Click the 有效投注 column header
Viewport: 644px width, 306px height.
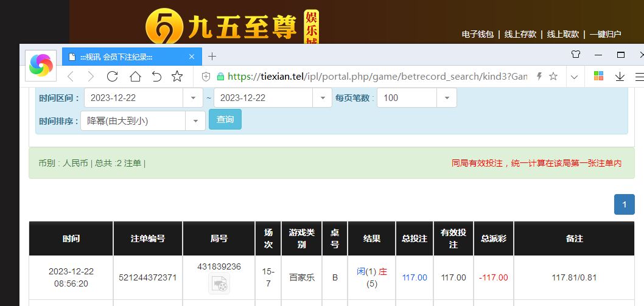[453, 238]
